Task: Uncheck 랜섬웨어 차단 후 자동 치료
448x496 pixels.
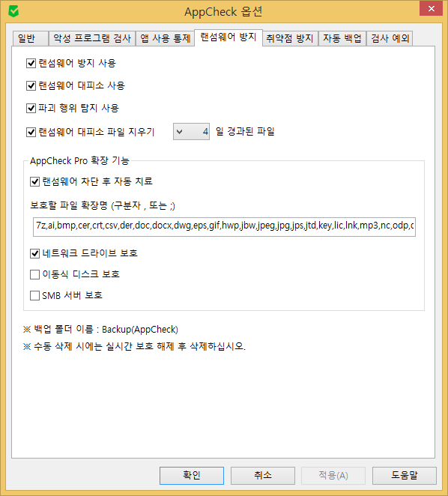Action: coord(34,181)
